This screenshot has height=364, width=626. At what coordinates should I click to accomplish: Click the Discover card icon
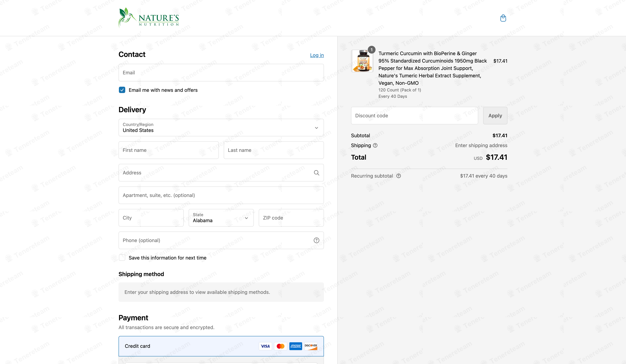pos(311,346)
